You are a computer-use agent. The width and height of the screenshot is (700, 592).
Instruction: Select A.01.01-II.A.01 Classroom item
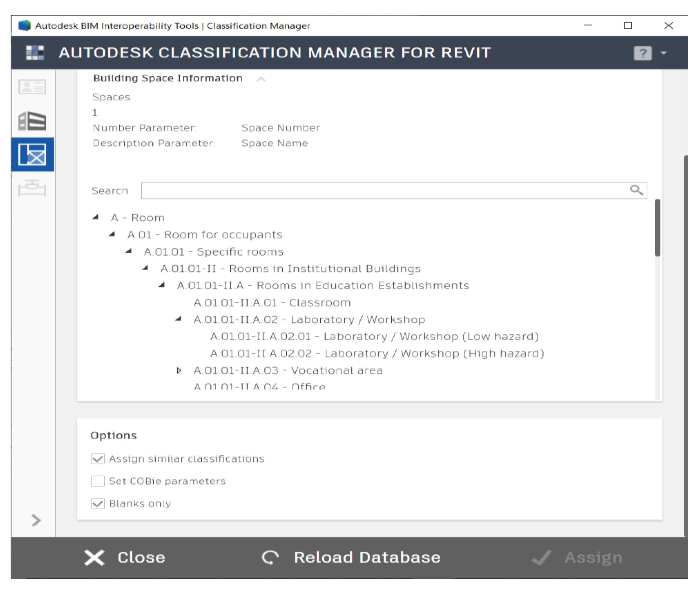272,303
